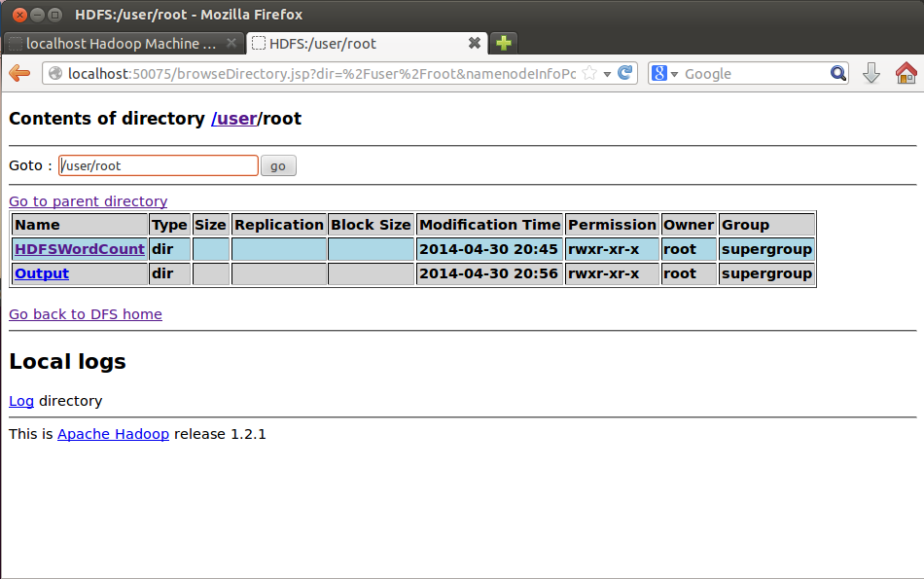Click the search magnifier icon
924x579 pixels.
[838, 73]
